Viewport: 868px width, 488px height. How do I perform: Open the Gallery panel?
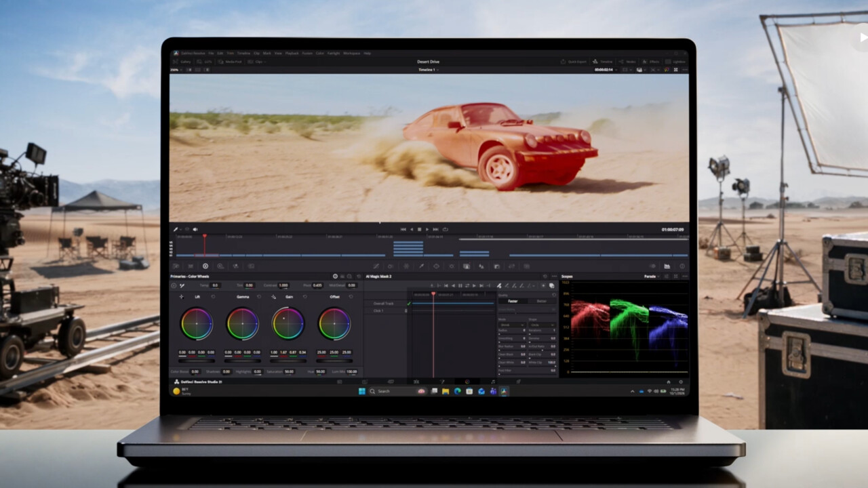[182, 62]
